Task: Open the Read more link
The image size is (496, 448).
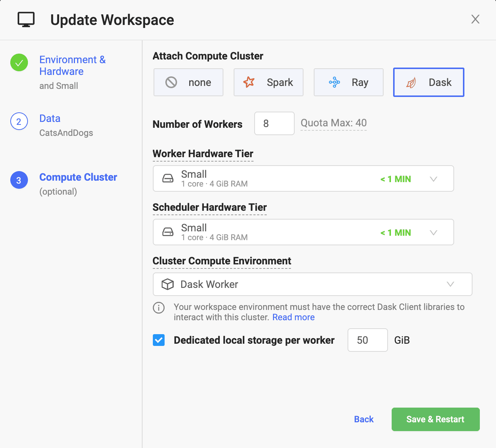Action: [x=294, y=317]
